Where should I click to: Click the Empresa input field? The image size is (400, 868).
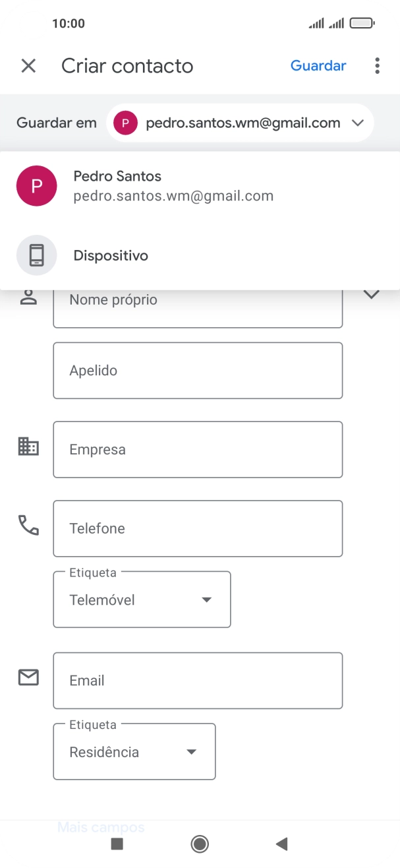point(198,449)
